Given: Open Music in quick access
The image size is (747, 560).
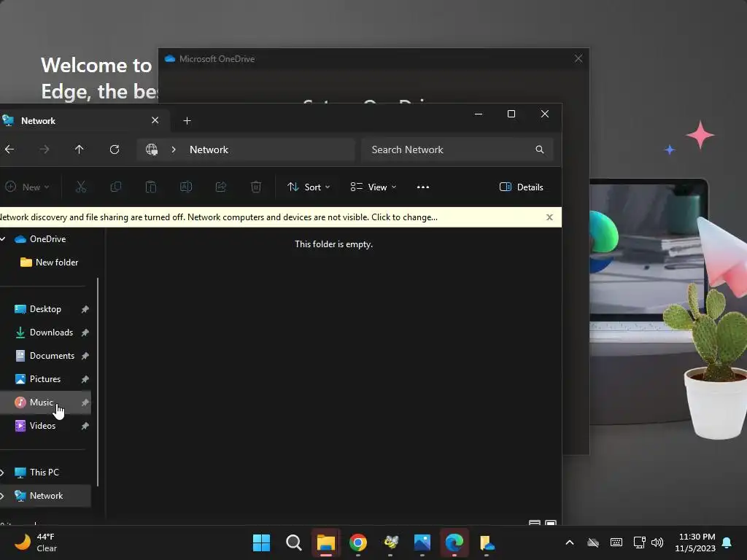Looking at the screenshot, I should click(45, 402).
